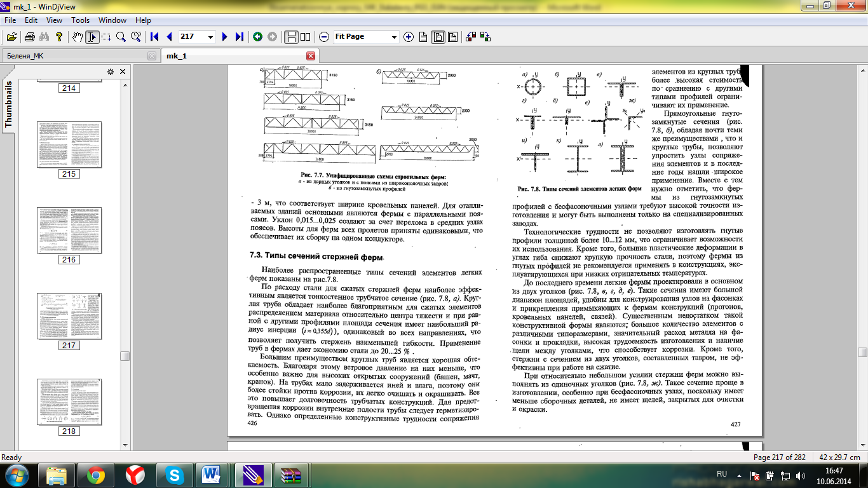
Task: Switch to Microsoft Word on taskbar
Action: click(214, 475)
